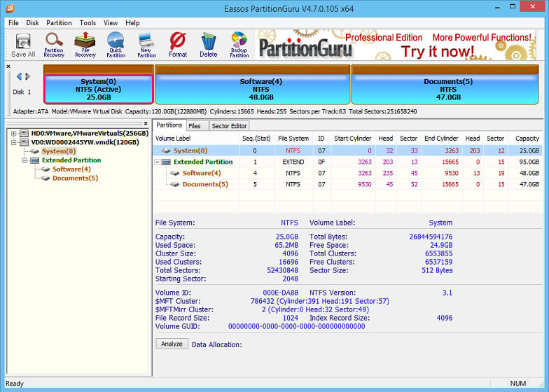This screenshot has width=549, height=392.
Task: Collapse Extended Partition row in the table
Action: [x=158, y=162]
